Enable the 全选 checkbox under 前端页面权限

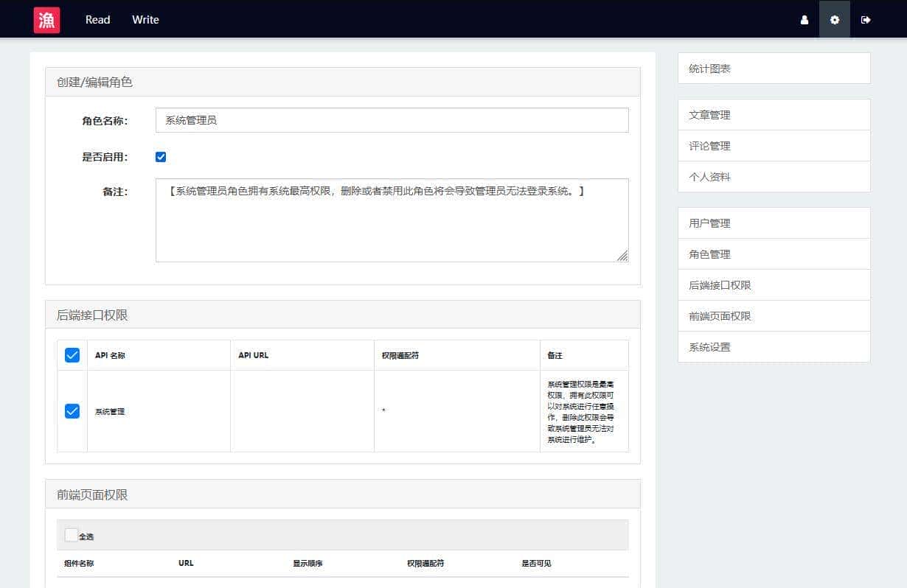(x=71, y=534)
